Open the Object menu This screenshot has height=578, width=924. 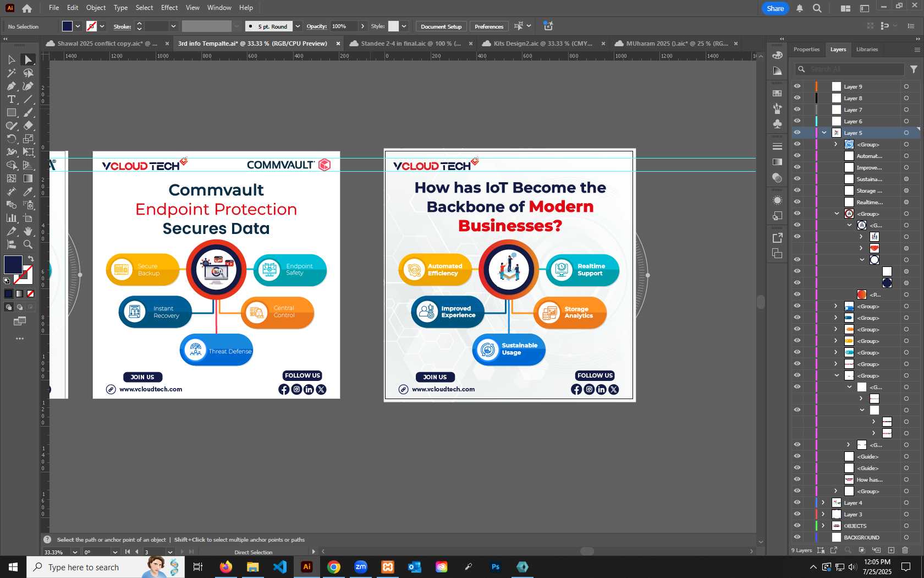pos(96,8)
